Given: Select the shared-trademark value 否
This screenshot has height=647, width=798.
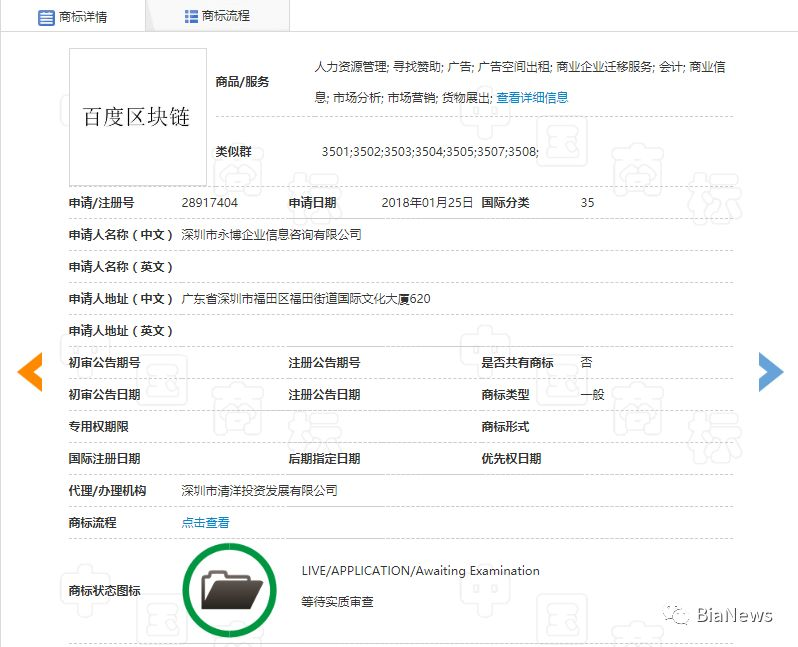Looking at the screenshot, I should tap(586, 362).
